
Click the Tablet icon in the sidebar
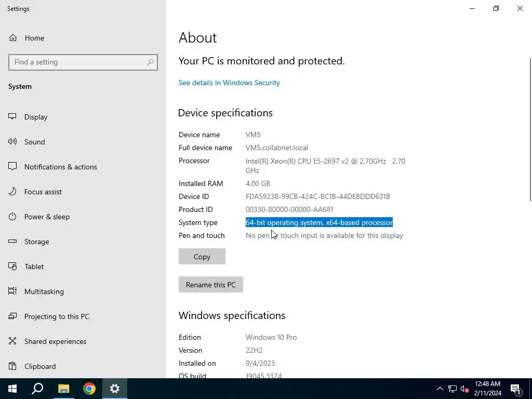point(12,266)
